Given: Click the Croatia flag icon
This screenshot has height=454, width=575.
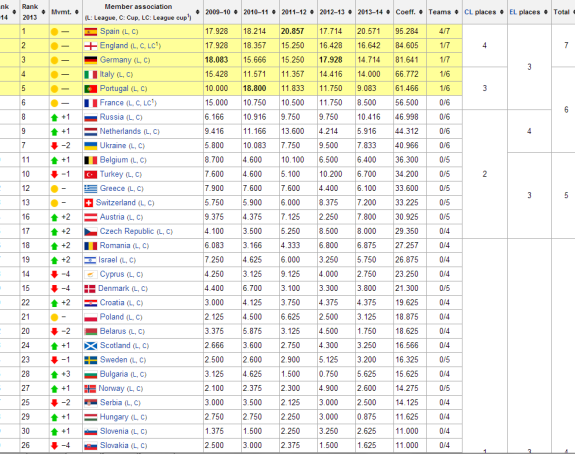Looking at the screenshot, I should (91, 304).
